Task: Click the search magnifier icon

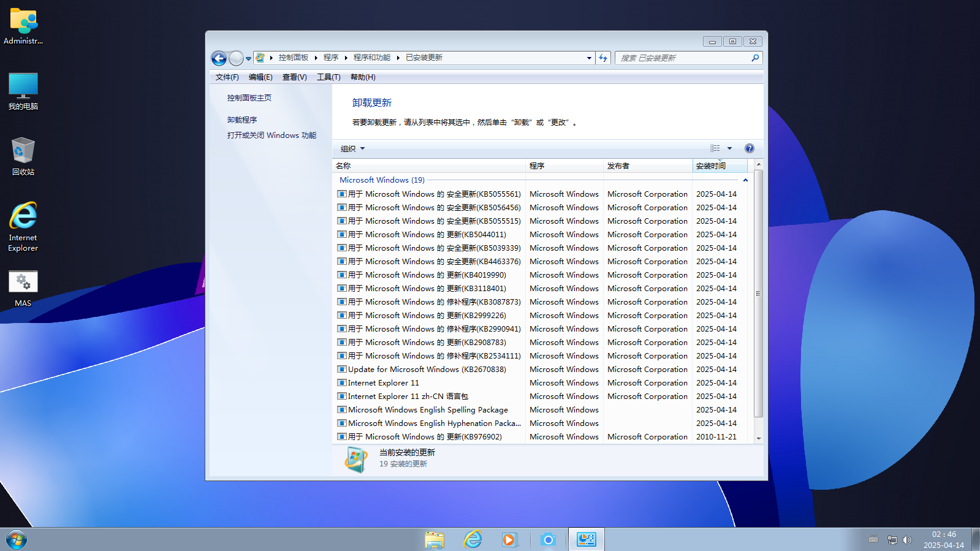Action: [755, 58]
